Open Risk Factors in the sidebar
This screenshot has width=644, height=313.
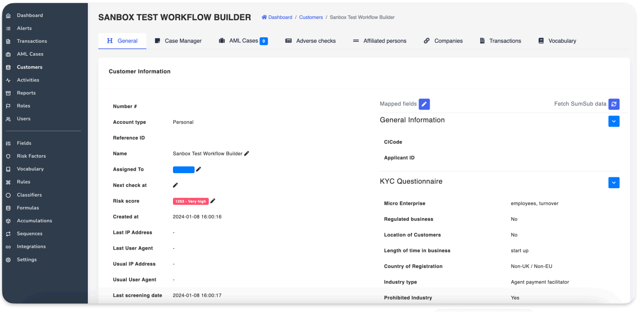click(x=31, y=156)
